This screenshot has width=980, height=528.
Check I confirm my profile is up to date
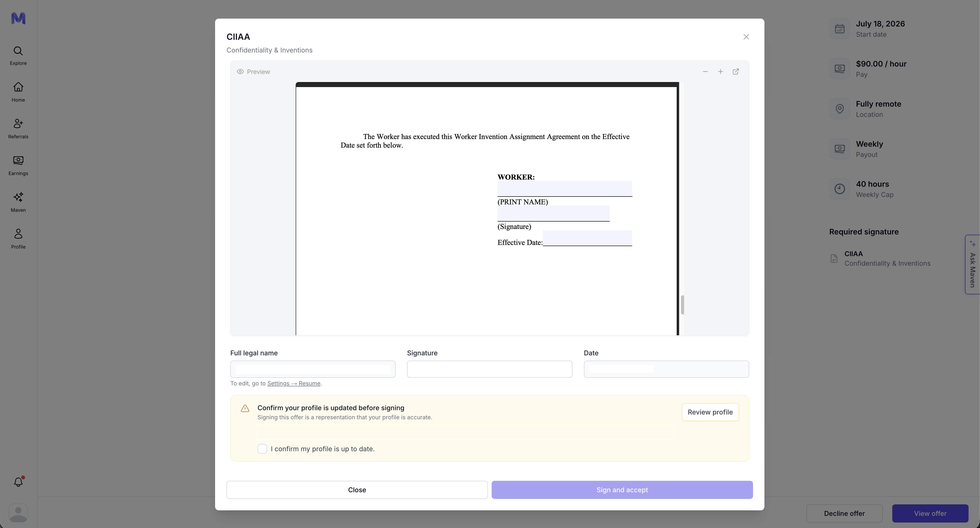click(x=262, y=449)
